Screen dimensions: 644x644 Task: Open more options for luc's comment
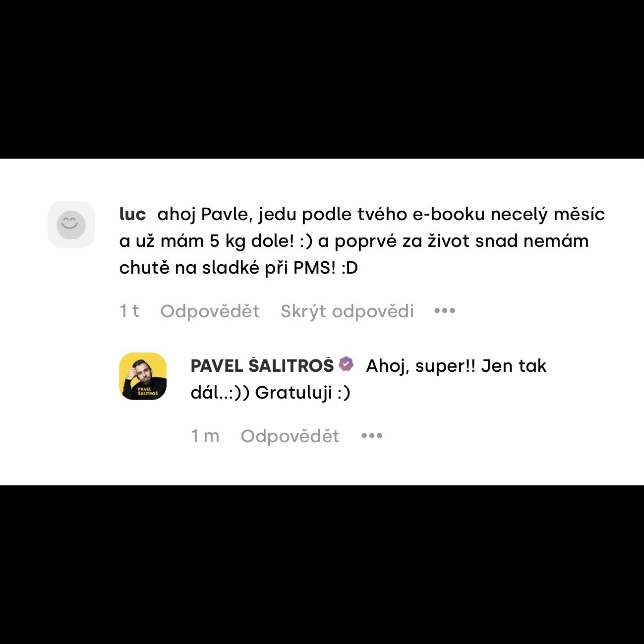(445, 311)
